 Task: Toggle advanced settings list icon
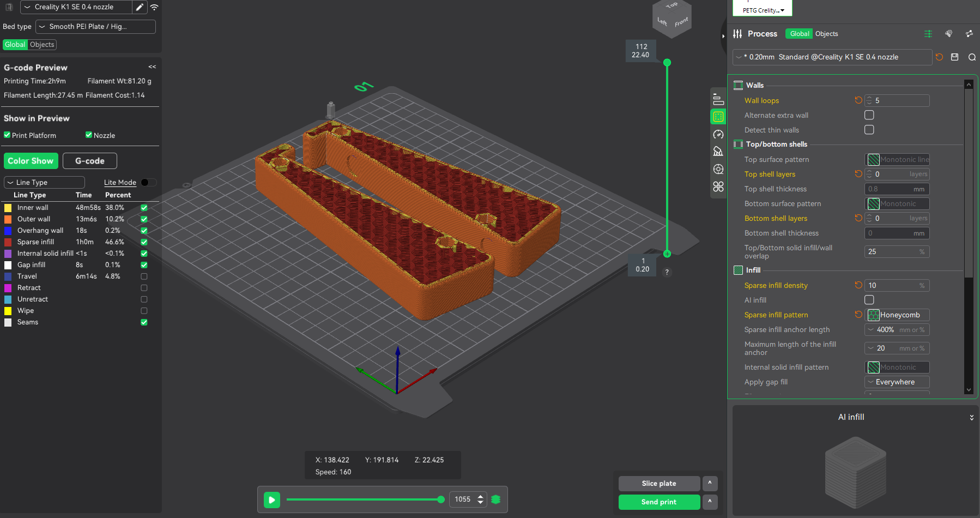(x=928, y=34)
